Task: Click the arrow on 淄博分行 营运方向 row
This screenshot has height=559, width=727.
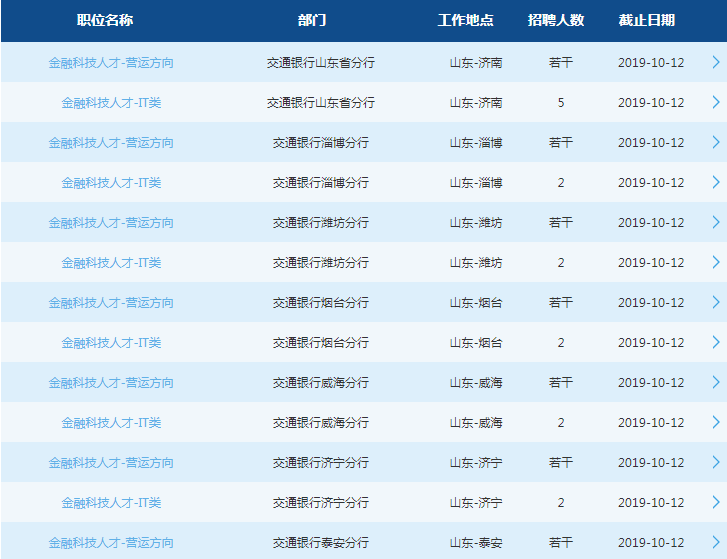Action: pos(715,142)
